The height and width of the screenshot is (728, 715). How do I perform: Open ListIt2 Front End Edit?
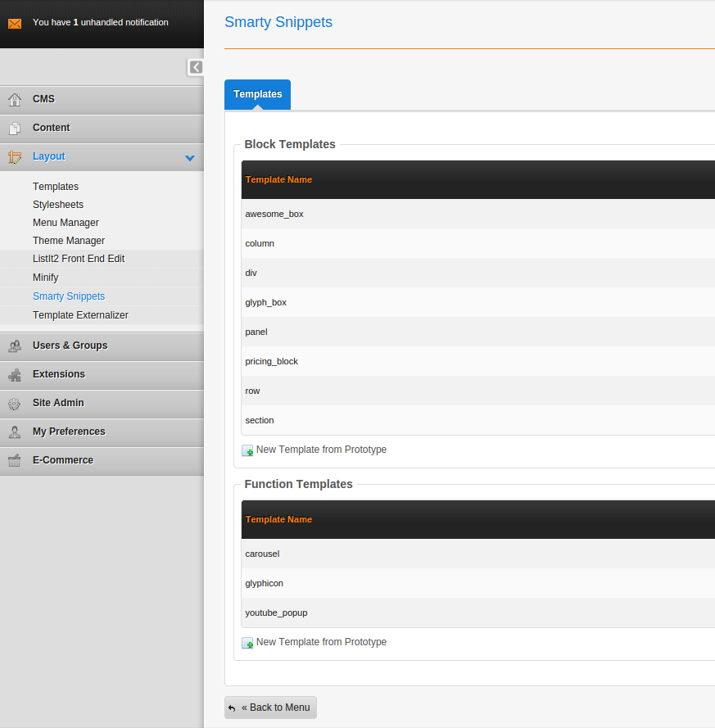pos(79,259)
